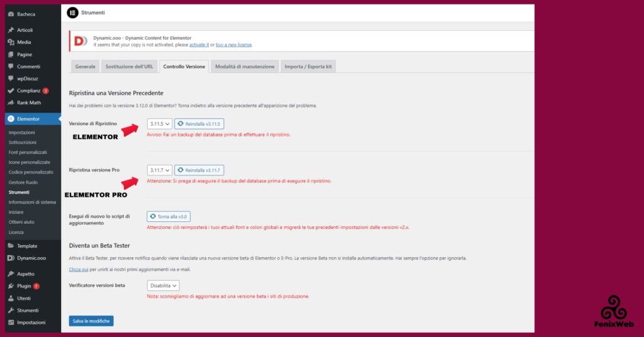This screenshot has height=337, width=644.
Task: Open the Verificatore versioni beta dropdown
Action: click(x=163, y=285)
